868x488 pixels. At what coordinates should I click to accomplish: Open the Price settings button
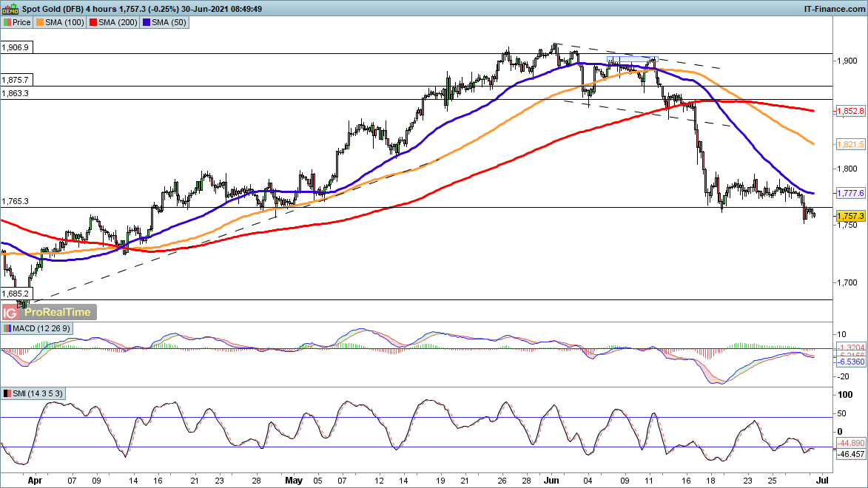[x=18, y=22]
